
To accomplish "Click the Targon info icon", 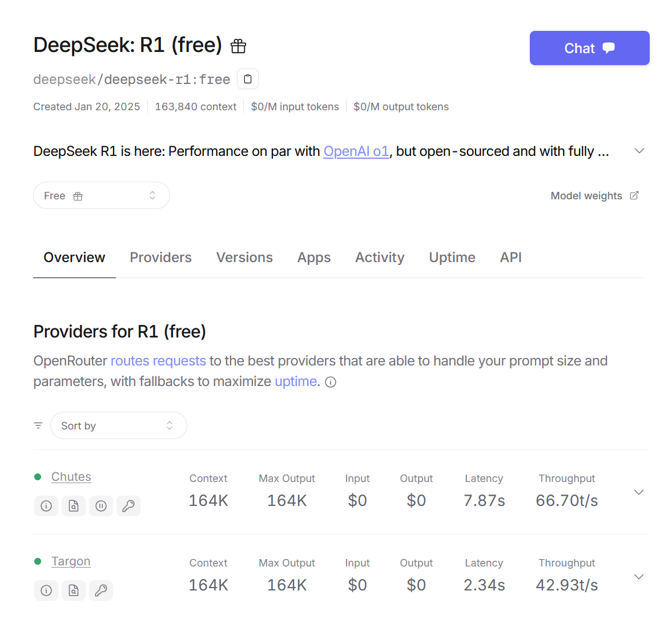I will click(46, 590).
